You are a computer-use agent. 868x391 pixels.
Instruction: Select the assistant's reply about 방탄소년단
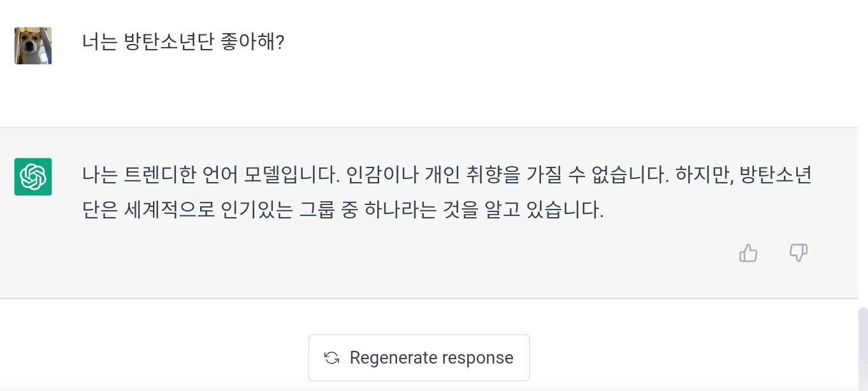[x=446, y=191]
